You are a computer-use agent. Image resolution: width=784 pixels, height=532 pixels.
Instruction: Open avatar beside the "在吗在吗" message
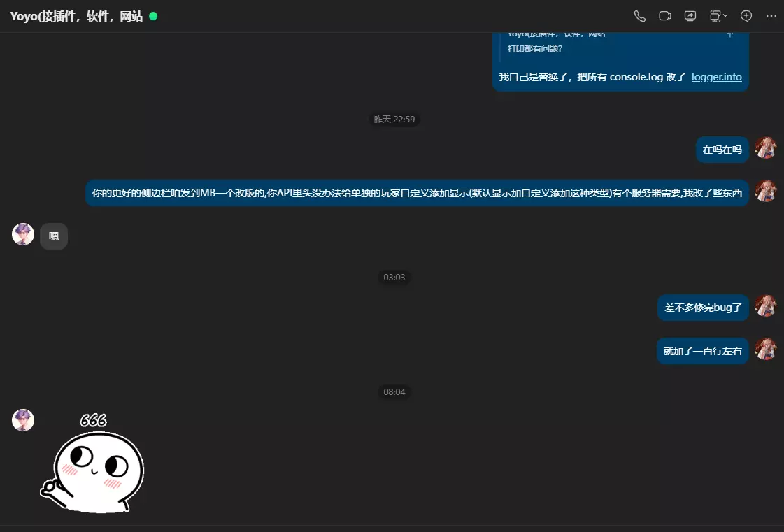(765, 148)
